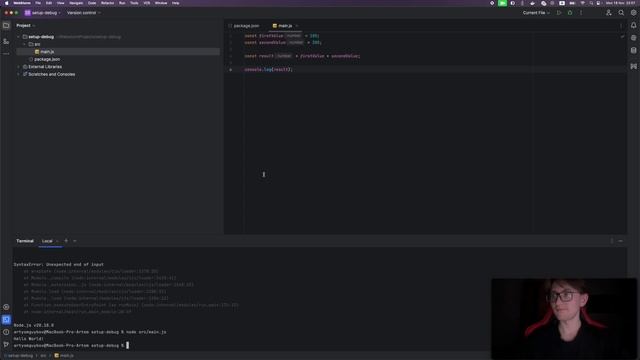Open the Services tool window icon

(6, 307)
